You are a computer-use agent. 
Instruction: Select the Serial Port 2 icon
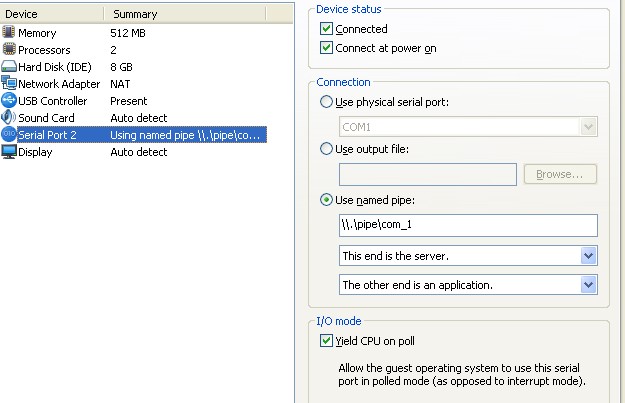pos(9,135)
